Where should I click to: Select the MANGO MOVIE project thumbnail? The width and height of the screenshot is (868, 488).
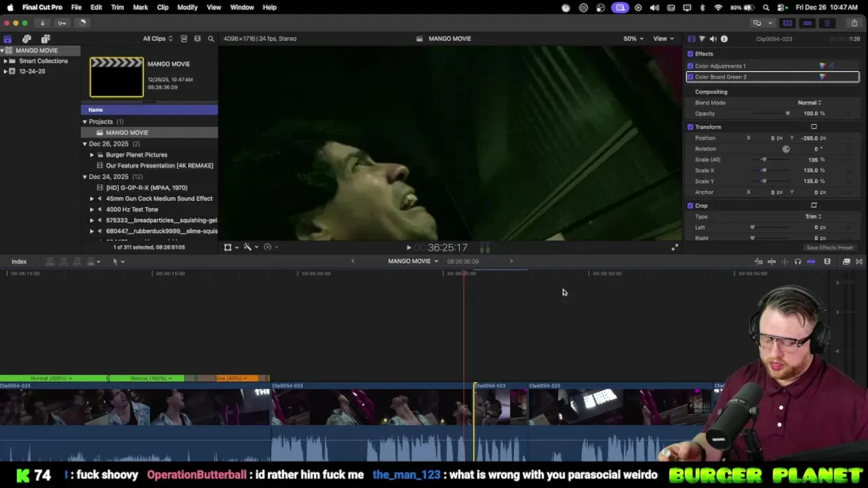[117, 77]
